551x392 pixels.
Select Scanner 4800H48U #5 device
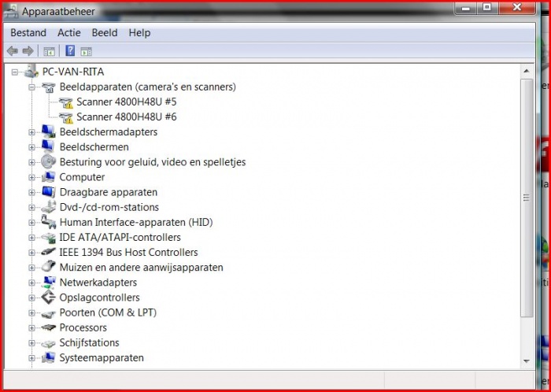point(127,102)
